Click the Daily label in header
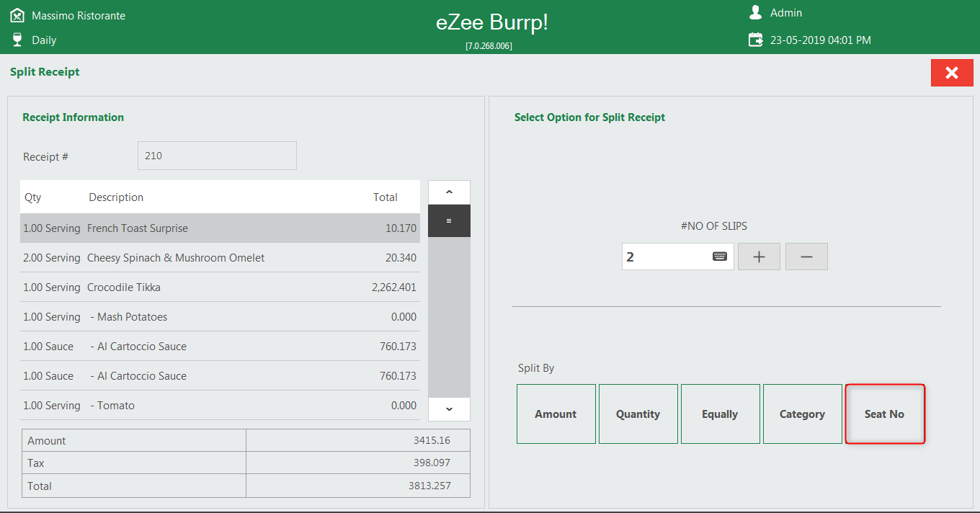The width and height of the screenshot is (980, 513). (44, 40)
